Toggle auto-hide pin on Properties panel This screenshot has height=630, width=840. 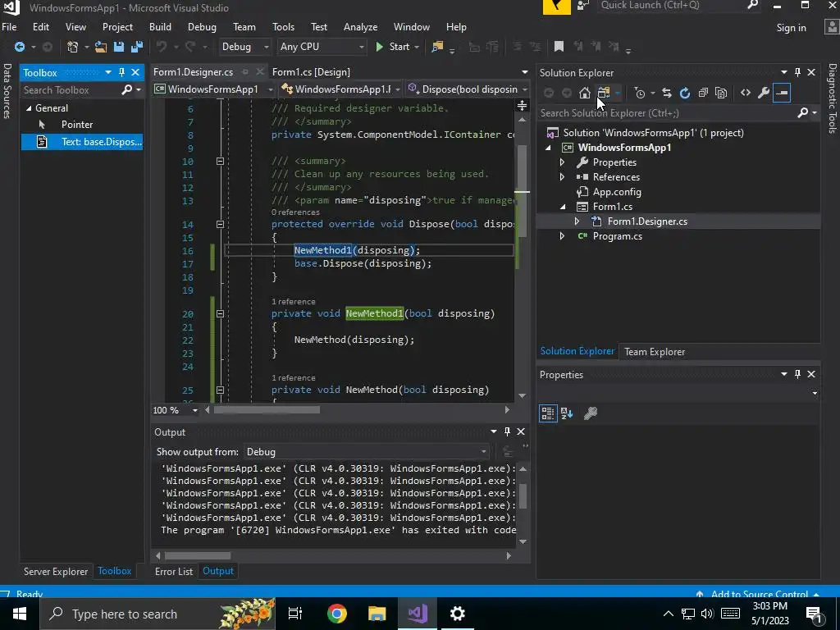[x=797, y=374]
